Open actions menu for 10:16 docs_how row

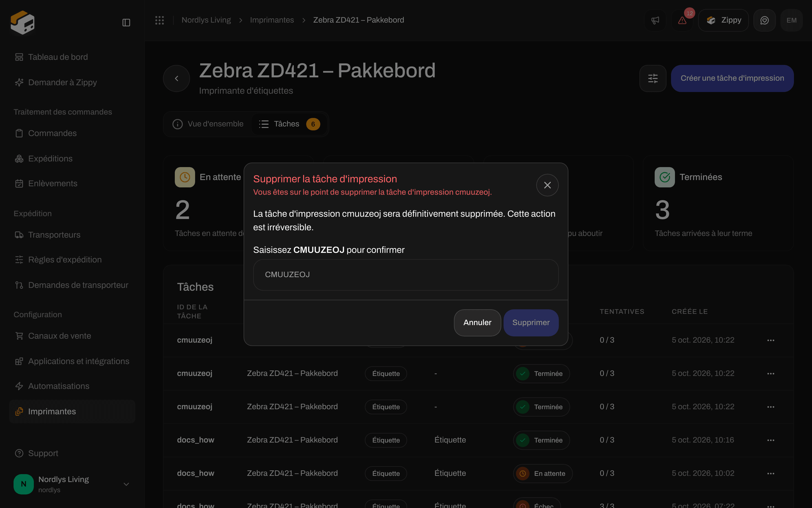(x=771, y=440)
